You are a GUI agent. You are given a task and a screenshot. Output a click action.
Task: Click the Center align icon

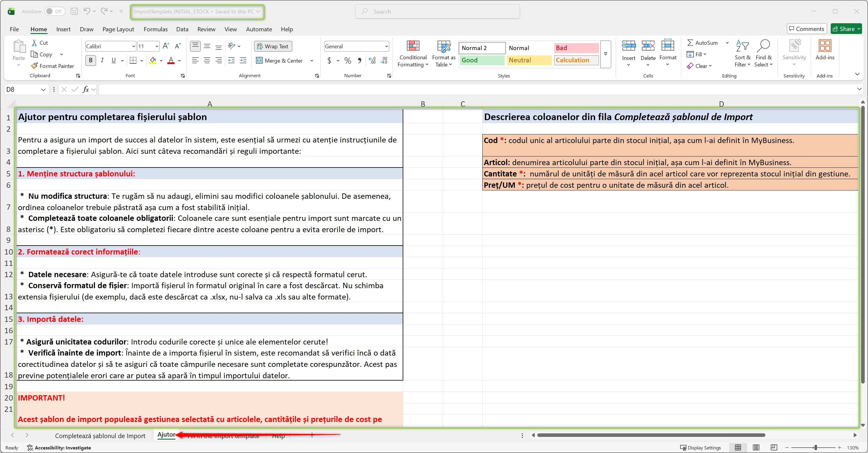pos(207,60)
